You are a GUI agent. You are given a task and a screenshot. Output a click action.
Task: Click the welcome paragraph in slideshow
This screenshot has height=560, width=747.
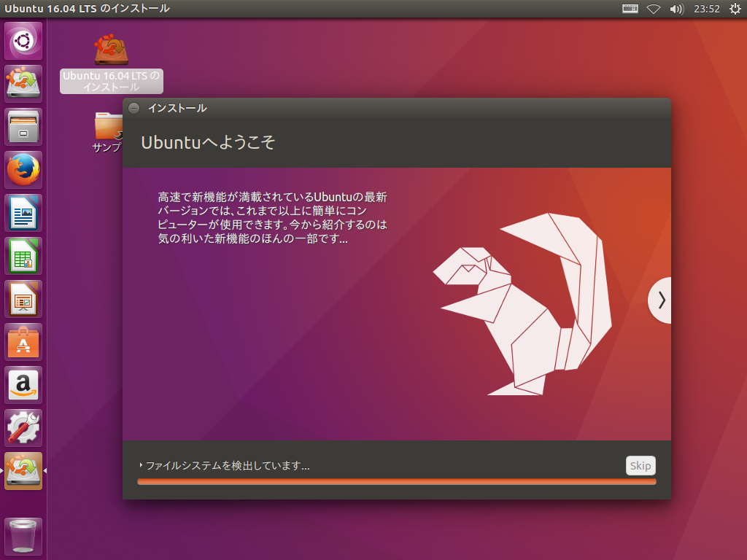click(272, 217)
